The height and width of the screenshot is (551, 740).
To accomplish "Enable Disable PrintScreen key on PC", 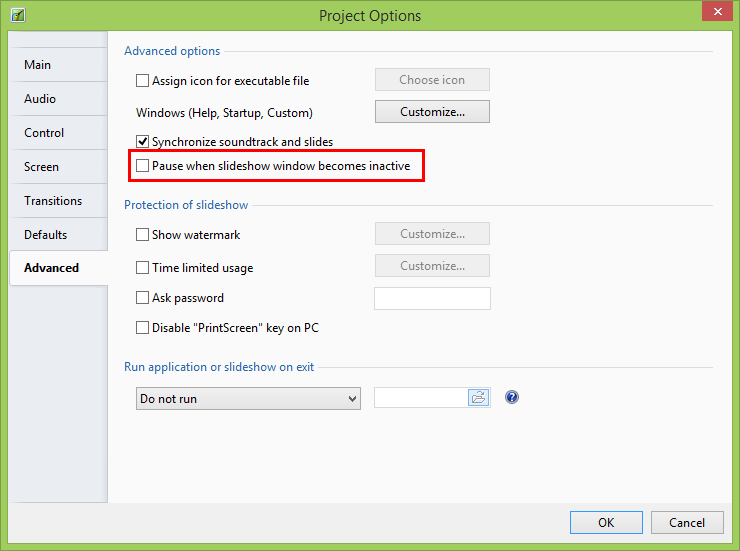I will 143,328.
